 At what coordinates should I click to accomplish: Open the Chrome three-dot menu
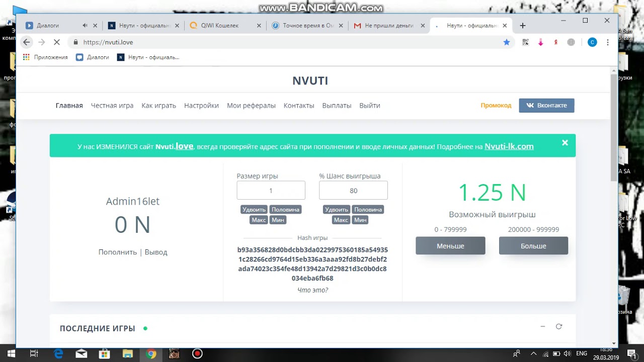[x=608, y=42]
